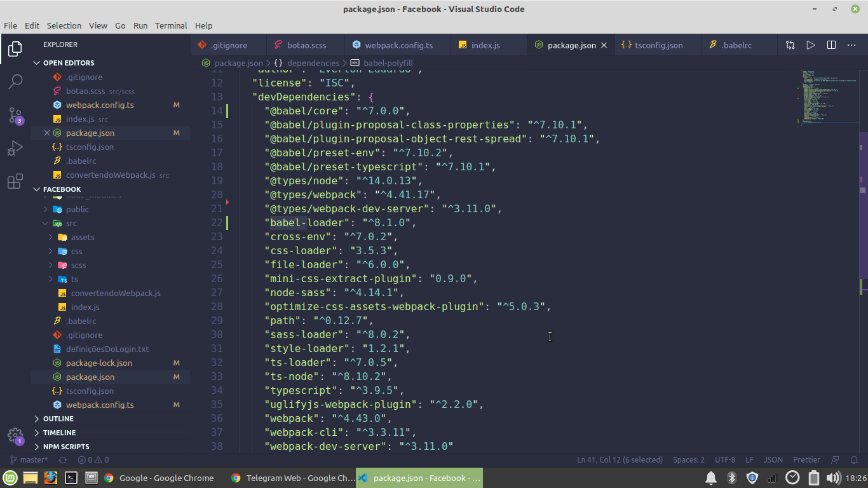
Task: Open the Terminal menu
Action: (171, 25)
